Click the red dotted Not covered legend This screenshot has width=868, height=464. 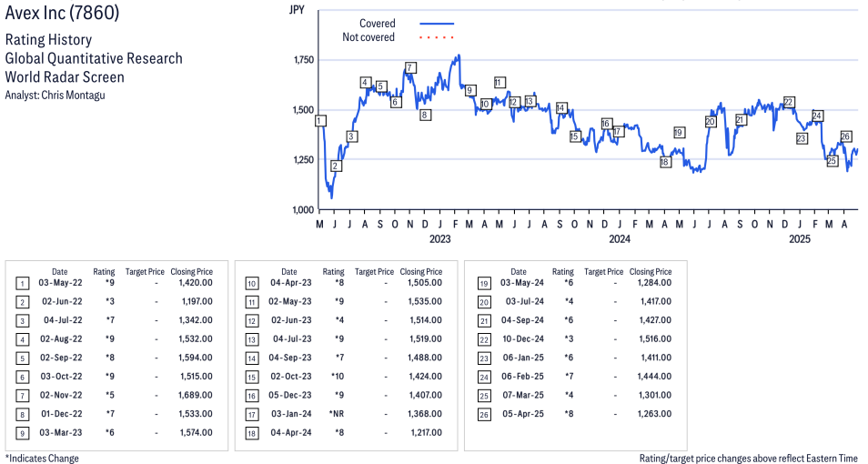[437, 37]
